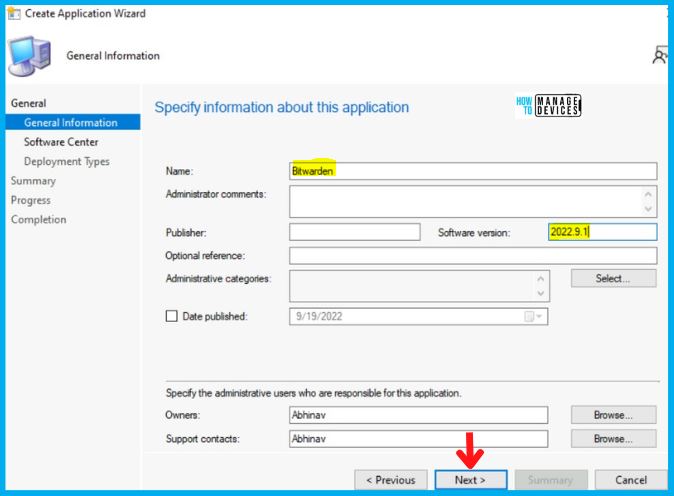Click the 'Date published:' label
Screen dimensions: 674x496
pos(215,316)
